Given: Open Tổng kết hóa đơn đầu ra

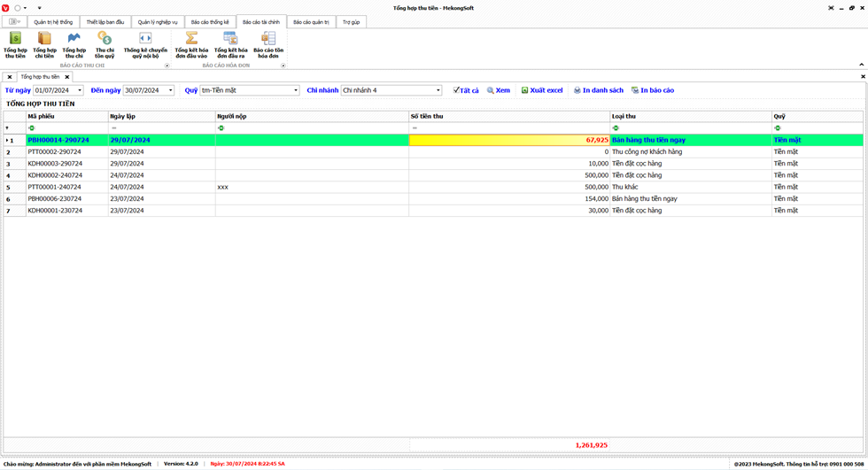Looking at the screenshot, I should [x=230, y=44].
